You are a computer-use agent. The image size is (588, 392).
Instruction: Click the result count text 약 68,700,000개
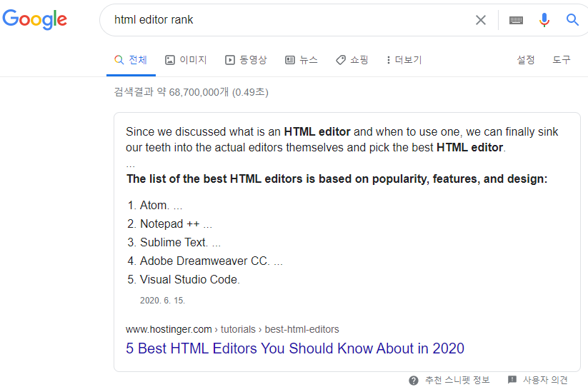coord(191,92)
